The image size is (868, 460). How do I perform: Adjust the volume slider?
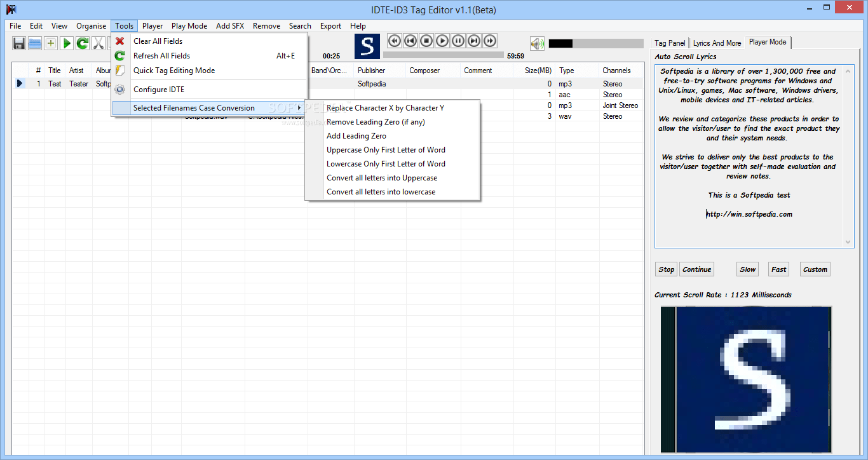596,43
